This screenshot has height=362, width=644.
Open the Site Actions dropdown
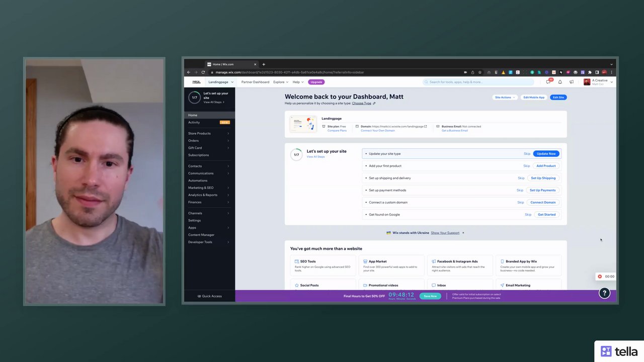[x=505, y=97]
